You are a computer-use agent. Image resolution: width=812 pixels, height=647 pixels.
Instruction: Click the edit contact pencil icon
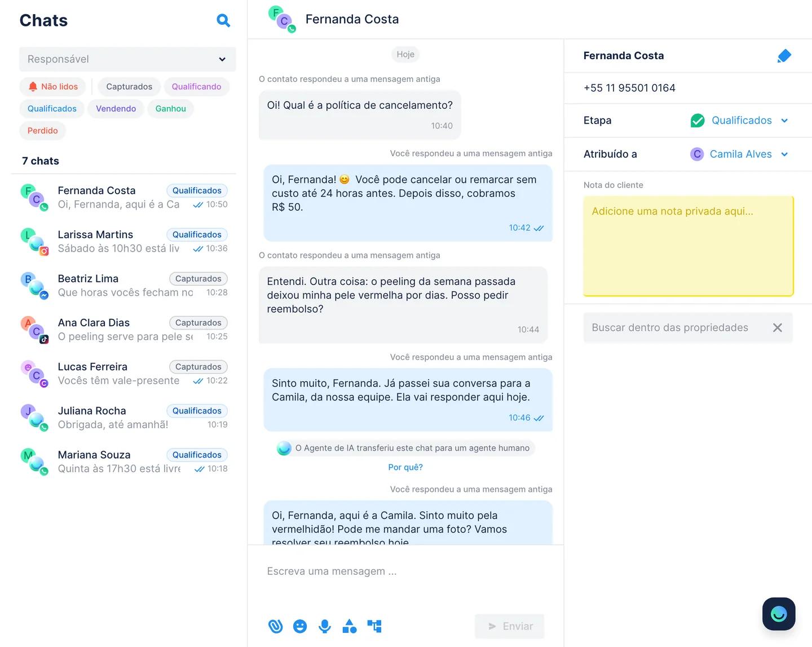tap(784, 56)
